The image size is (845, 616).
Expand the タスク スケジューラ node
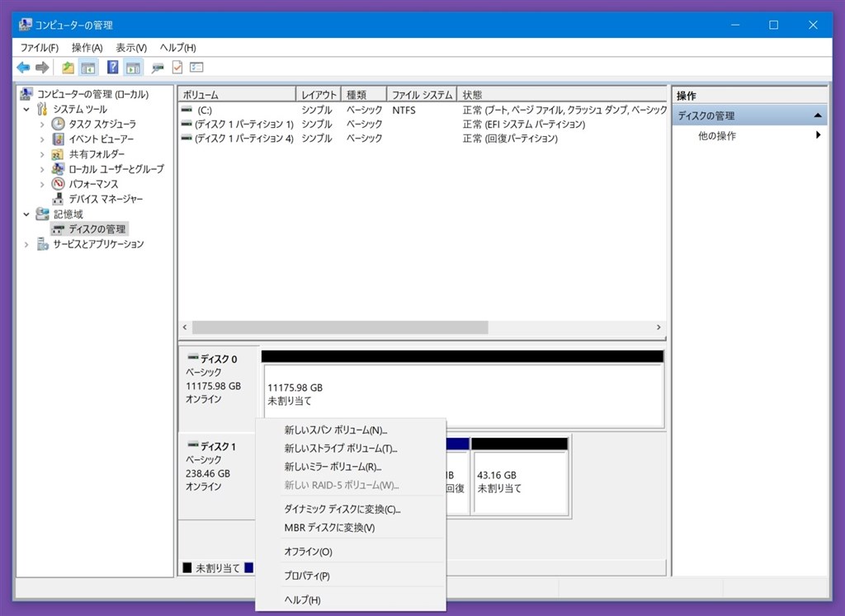(42, 125)
